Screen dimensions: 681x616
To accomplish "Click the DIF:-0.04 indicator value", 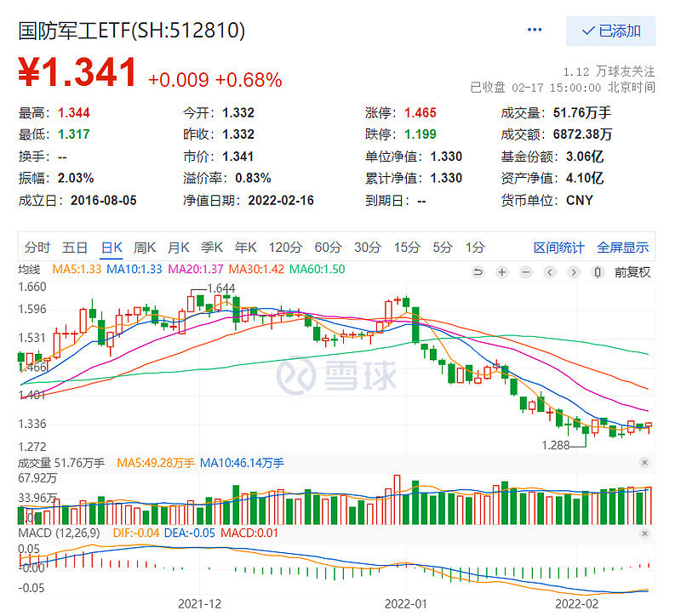I will coord(136,533).
